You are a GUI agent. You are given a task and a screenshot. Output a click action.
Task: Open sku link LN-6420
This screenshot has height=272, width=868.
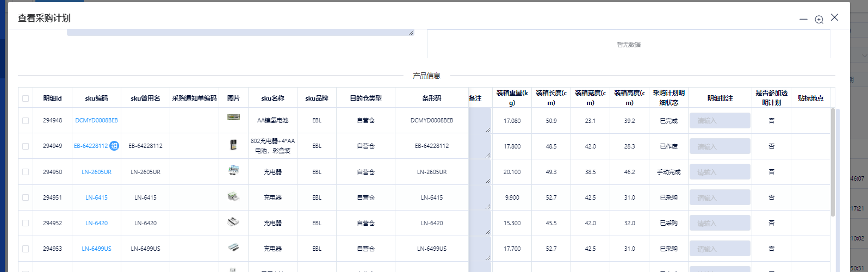tap(96, 223)
